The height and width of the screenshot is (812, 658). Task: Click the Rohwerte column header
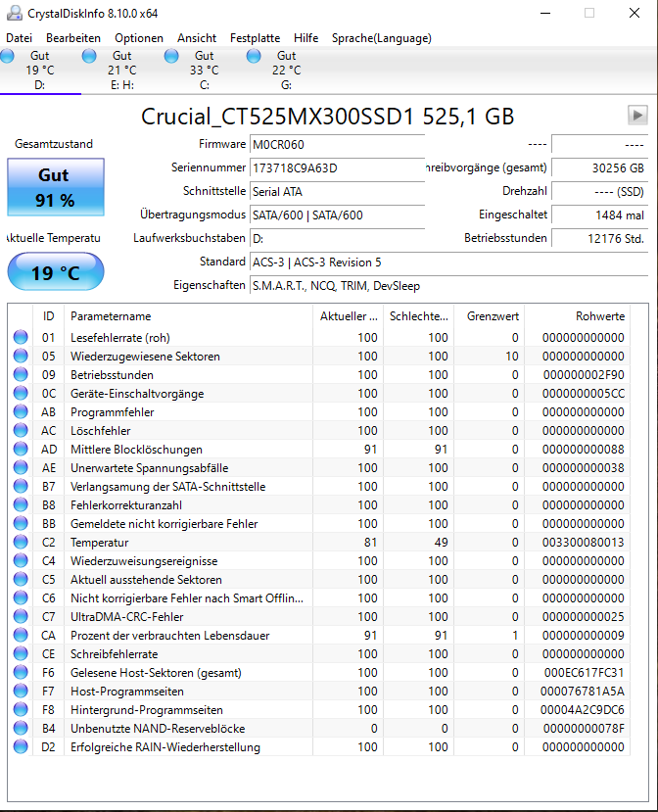click(578, 316)
